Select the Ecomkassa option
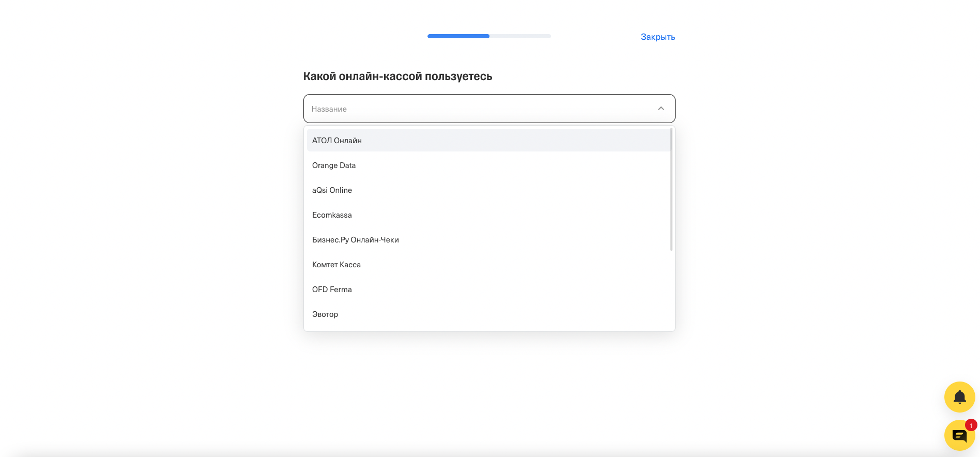This screenshot has width=980, height=457. (x=332, y=215)
